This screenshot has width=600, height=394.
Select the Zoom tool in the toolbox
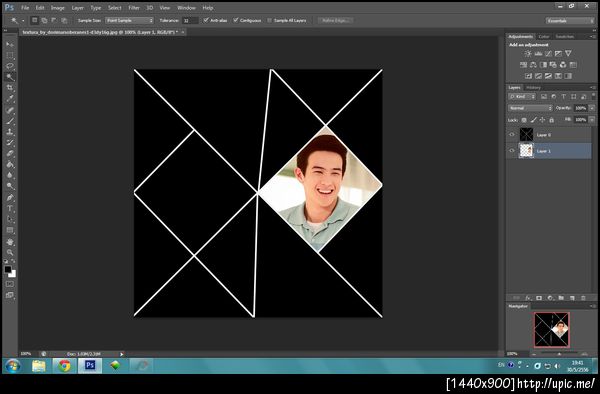tap(10, 252)
